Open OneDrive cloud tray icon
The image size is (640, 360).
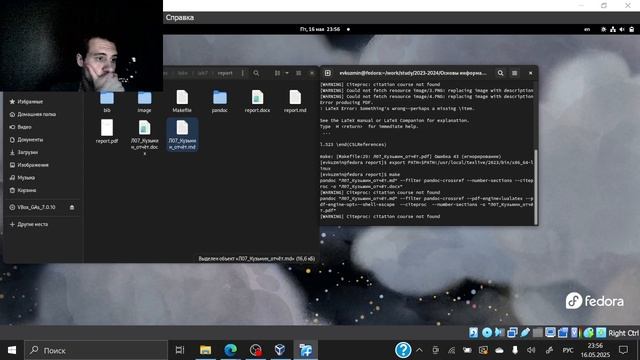point(499,350)
